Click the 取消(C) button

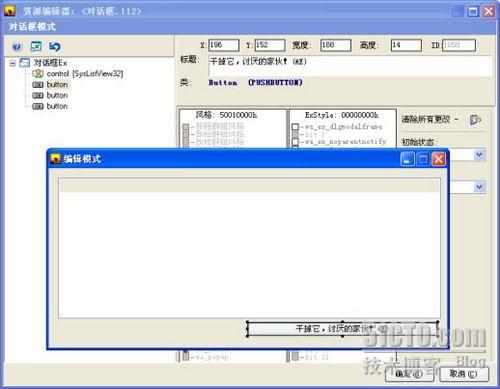[464, 374]
